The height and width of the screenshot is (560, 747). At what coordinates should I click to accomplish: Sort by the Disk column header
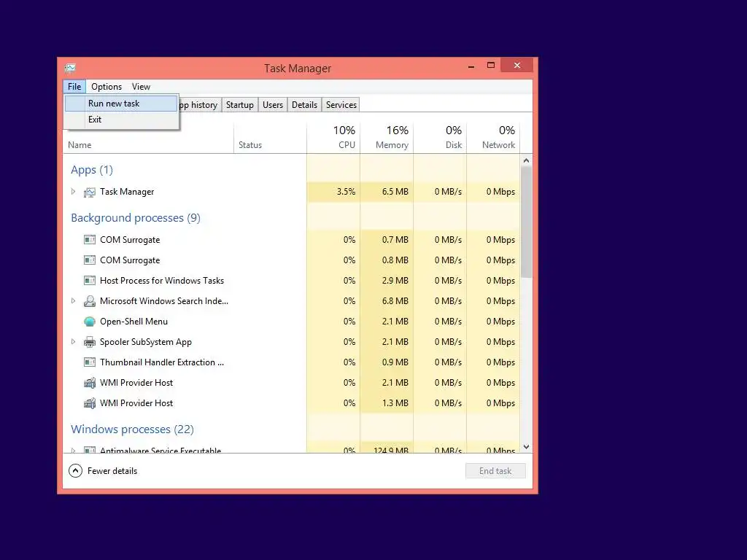[x=440, y=138]
